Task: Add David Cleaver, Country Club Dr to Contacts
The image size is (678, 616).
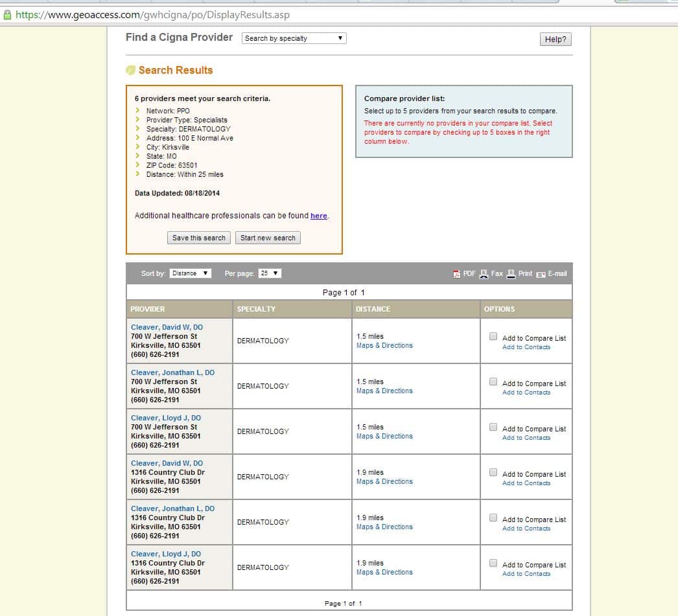Action: tap(526, 483)
